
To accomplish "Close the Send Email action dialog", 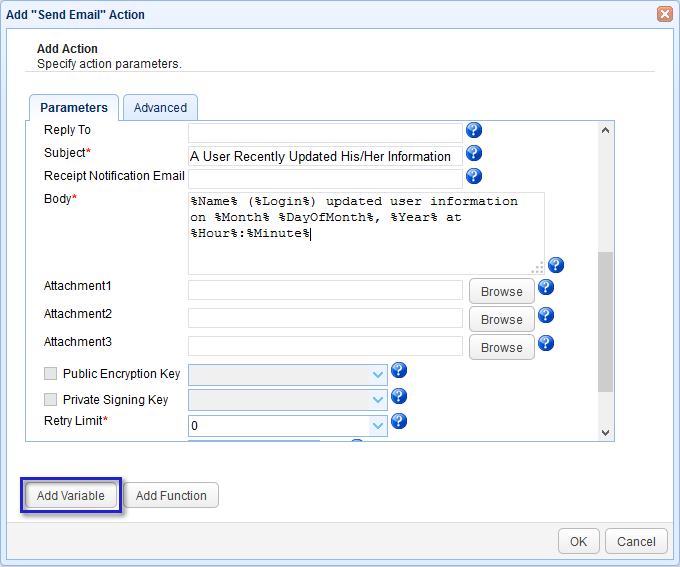I will click(664, 14).
